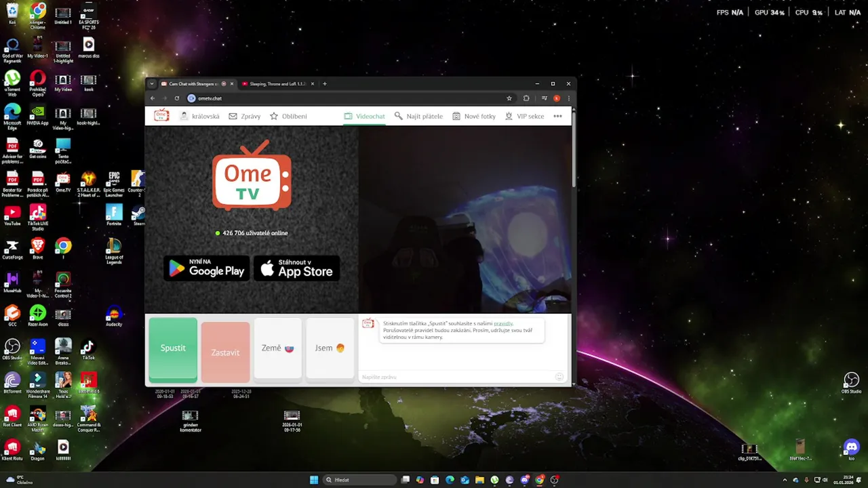Open the Windows Start menu
The image size is (868, 488).
(314, 480)
